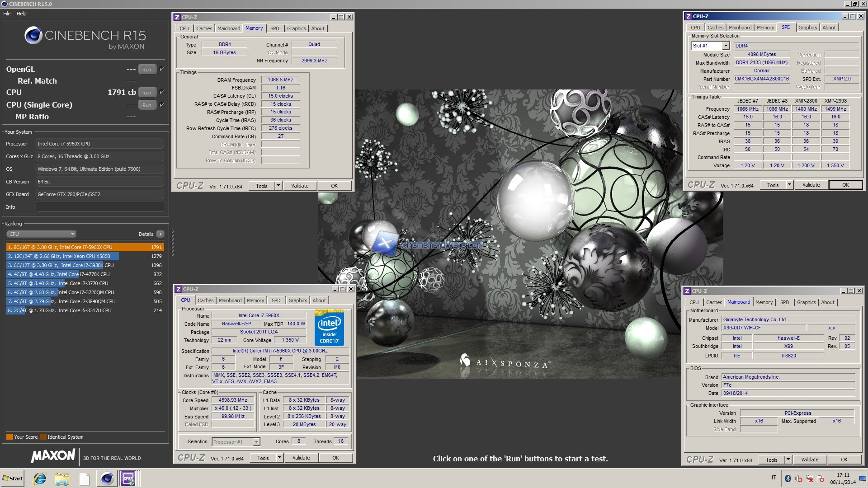Launch Internet Explorer from the taskbar
Image resolution: width=868 pixels, height=488 pixels.
40,478
